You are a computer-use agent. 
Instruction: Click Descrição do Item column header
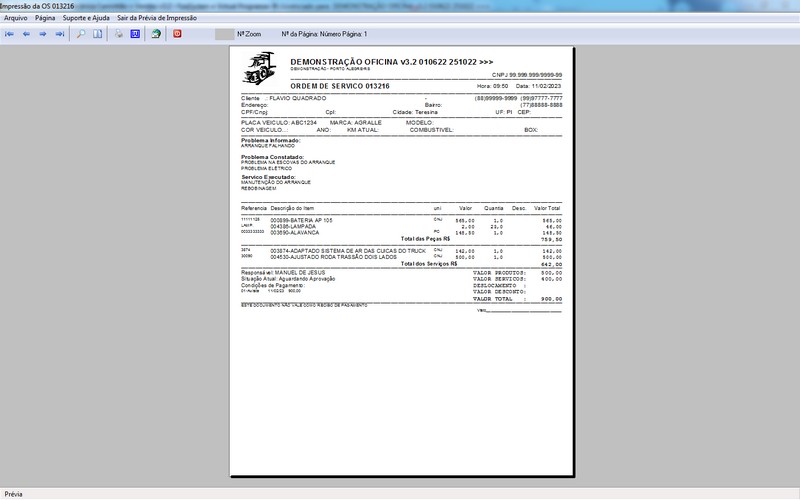(292, 208)
